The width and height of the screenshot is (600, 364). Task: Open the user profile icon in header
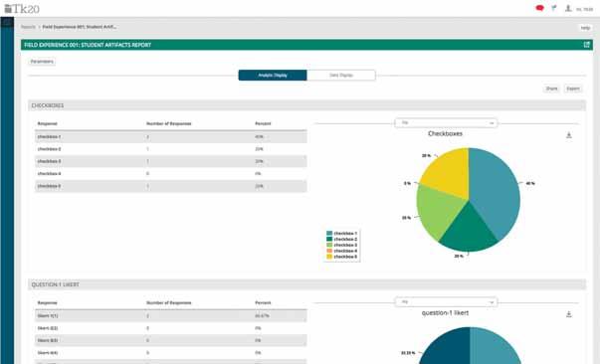coord(568,8)
